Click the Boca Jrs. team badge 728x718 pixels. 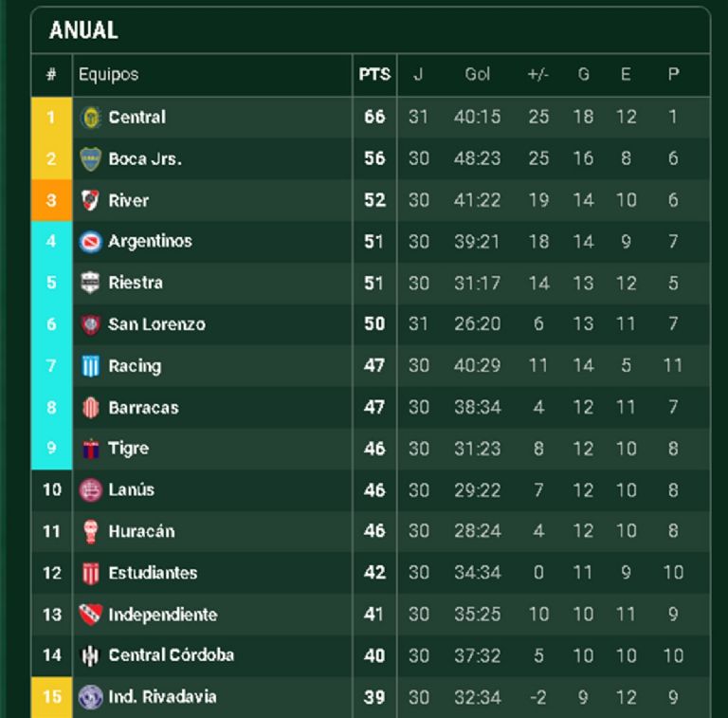tap(91, 159)
